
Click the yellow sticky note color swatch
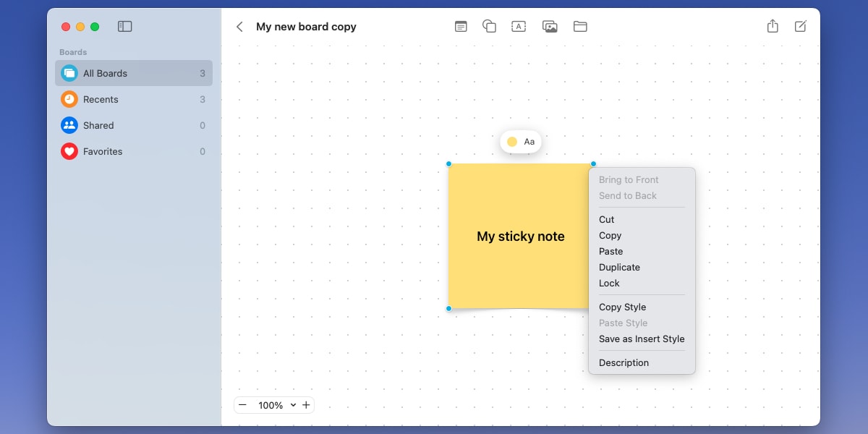click(x=512, y=142)
